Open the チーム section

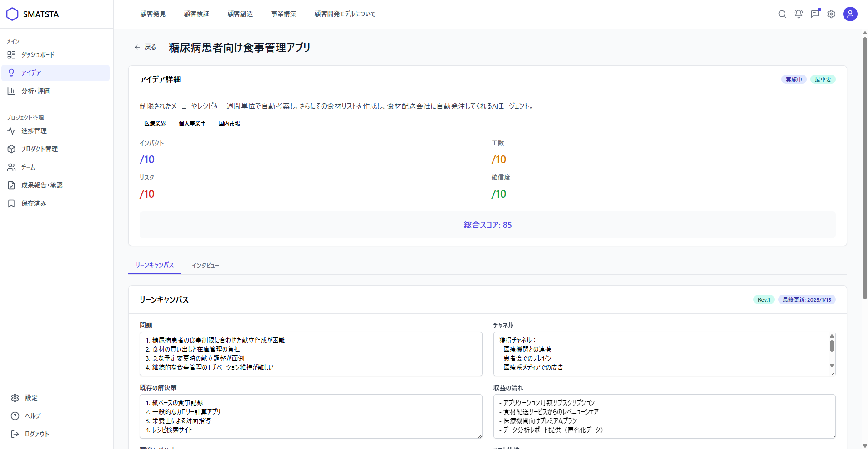click(x=28, y=167)
